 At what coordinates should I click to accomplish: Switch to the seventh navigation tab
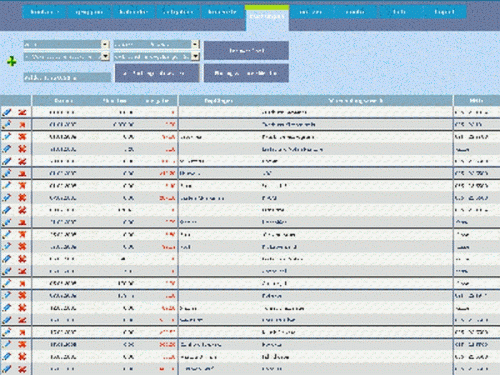pos(311,12)
